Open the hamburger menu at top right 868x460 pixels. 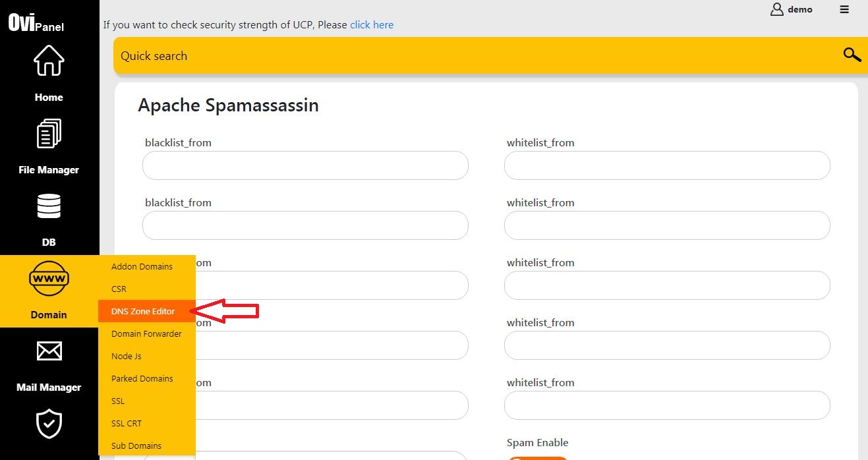pyautogui.click(x=844, y=10)
